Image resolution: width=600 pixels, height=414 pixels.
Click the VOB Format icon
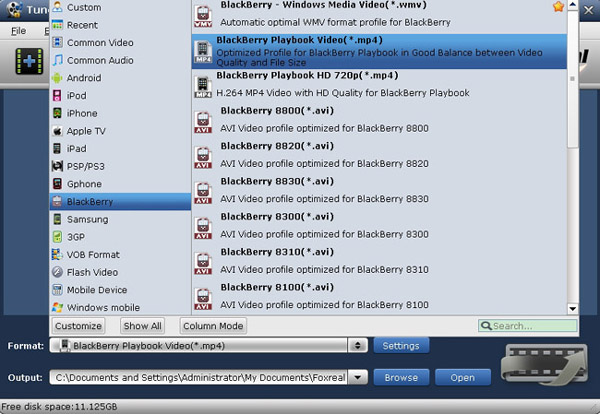point(57,254)
